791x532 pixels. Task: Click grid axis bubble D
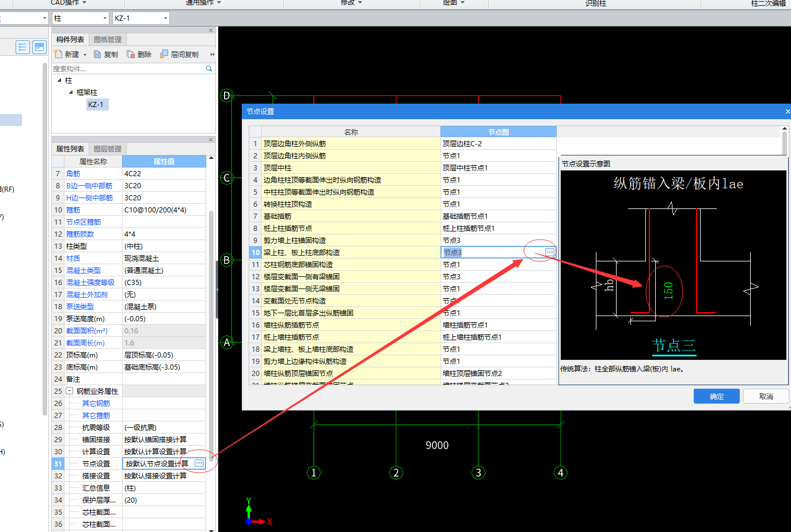tap(227, 96)
